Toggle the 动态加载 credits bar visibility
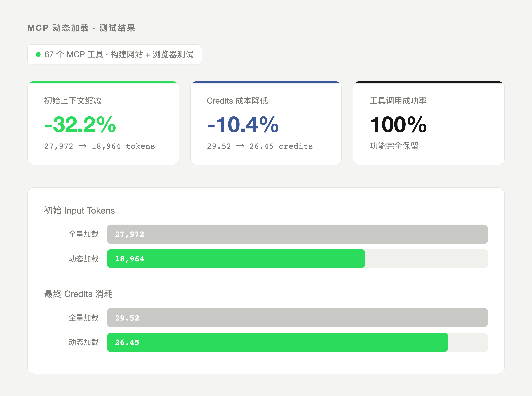Viewport: 532px width, 396px height. pos(277,343)
